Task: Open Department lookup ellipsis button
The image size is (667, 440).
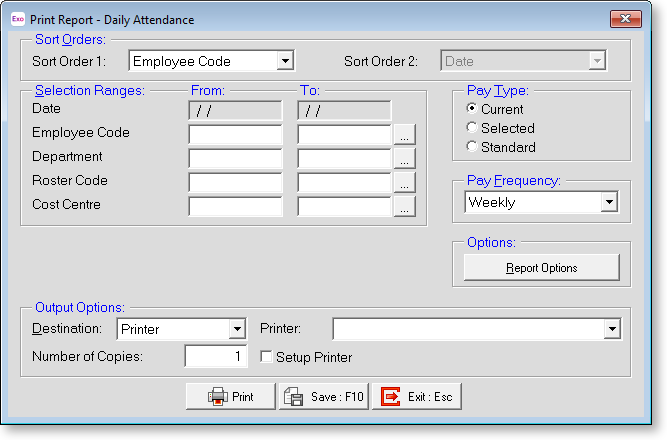Action: tap(404, 158)
